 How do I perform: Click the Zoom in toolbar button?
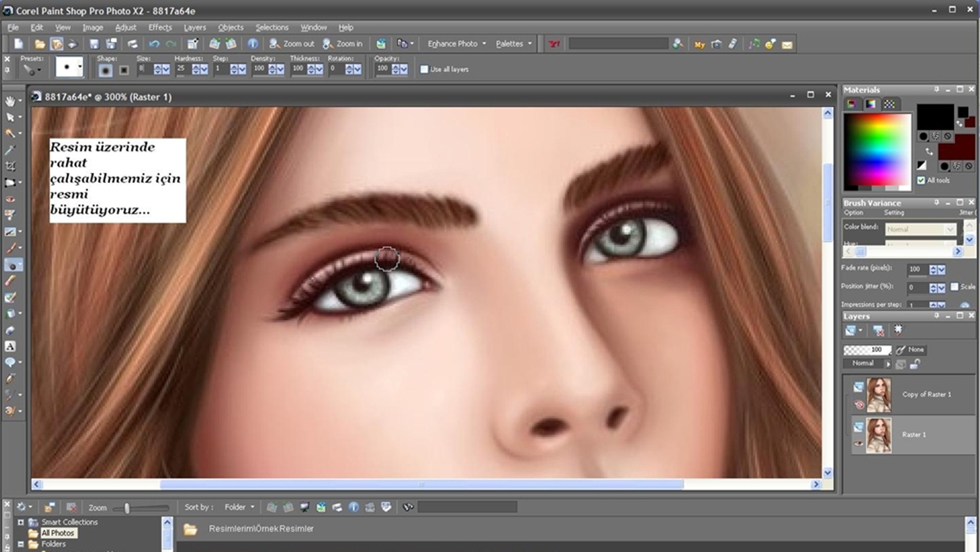click(x=342, y=44)
